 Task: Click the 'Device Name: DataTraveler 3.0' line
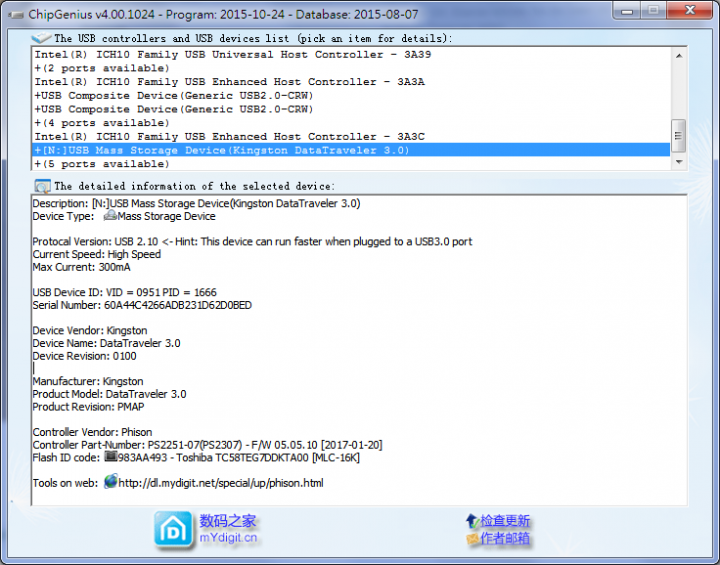click(107, 343)
